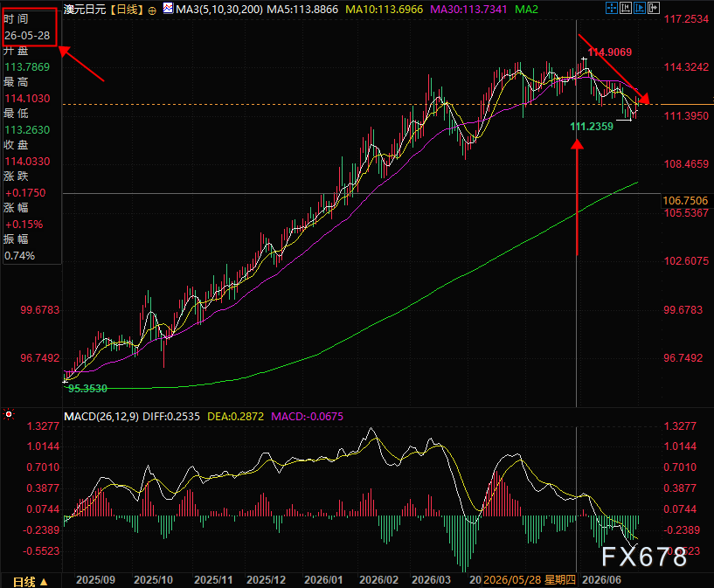Click the MA5:113.8866 legend value
The width and height of the screenshot is (714, 588).
[302, 10]
